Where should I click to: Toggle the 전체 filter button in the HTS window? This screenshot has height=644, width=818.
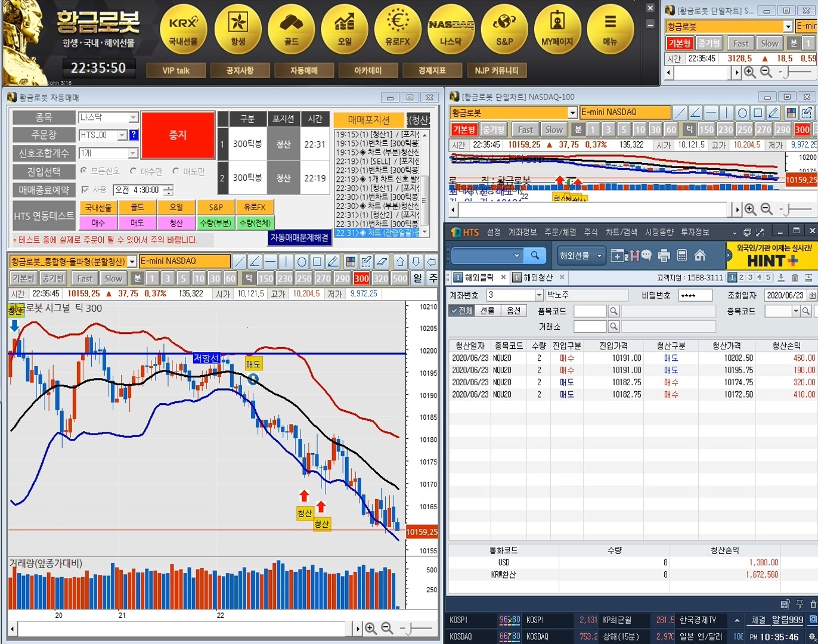pyautogui.click(x=461, y=311)
